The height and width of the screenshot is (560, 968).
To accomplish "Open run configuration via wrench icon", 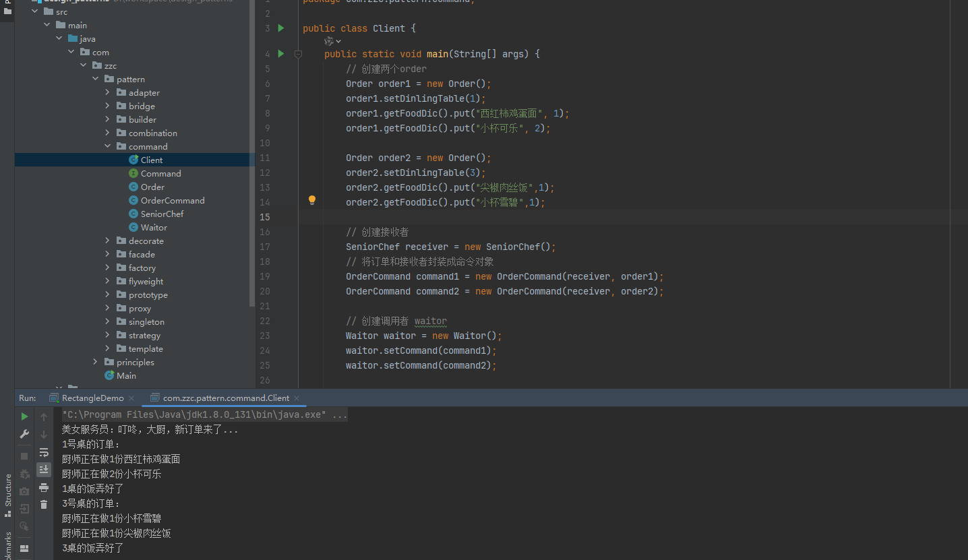I will pos(24,434).
